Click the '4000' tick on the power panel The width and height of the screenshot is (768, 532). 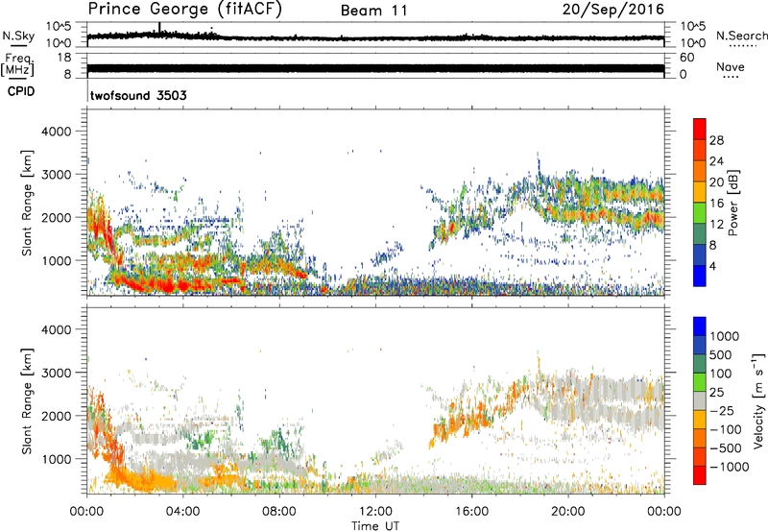pos(57,132)
